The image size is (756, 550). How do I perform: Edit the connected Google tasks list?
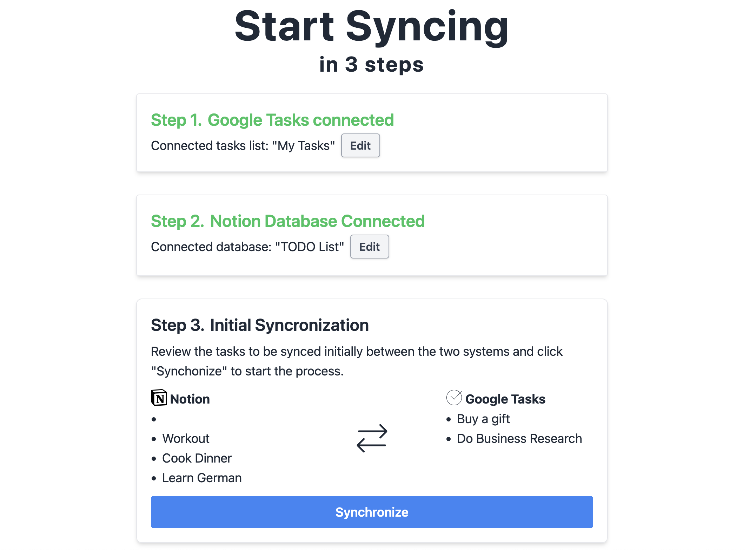tap(360, 145)
